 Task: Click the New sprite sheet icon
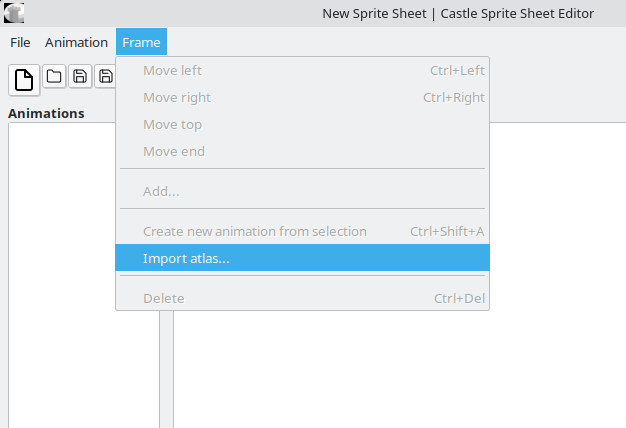point(24,79)
